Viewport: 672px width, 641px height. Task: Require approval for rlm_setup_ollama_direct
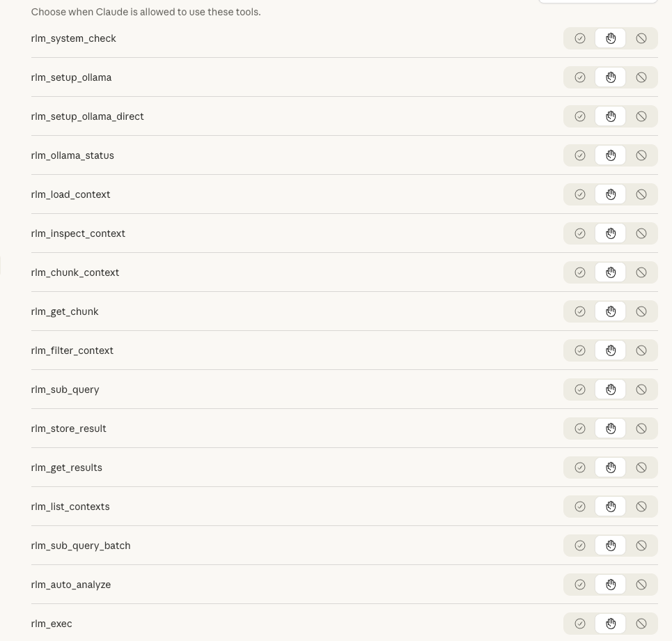coord(611,116)
